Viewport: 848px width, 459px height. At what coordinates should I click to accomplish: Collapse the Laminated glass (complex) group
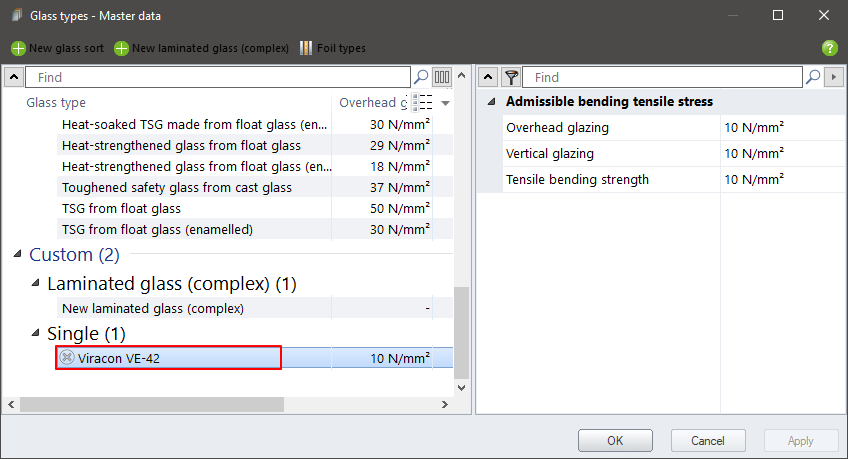(x=35, y=284)
